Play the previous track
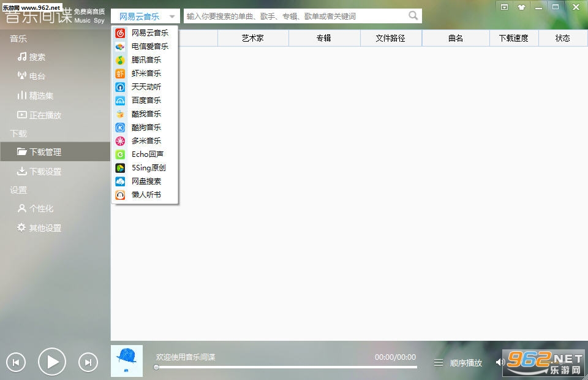588x380 pixels. pos(16,362)
